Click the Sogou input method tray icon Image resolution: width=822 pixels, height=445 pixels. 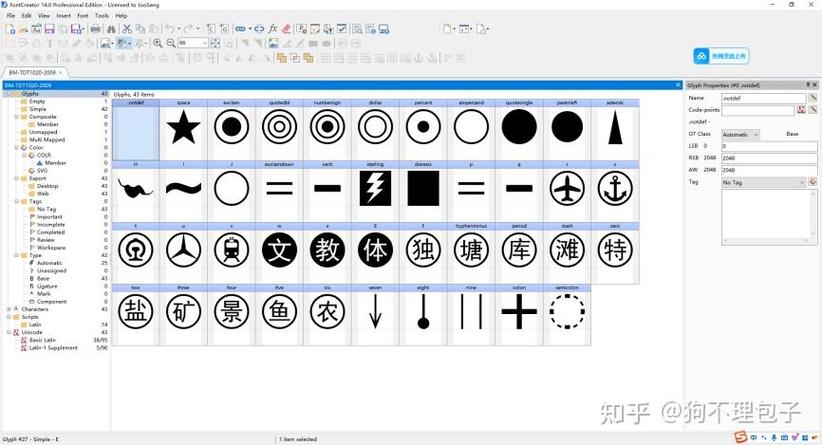coord(740,437)
